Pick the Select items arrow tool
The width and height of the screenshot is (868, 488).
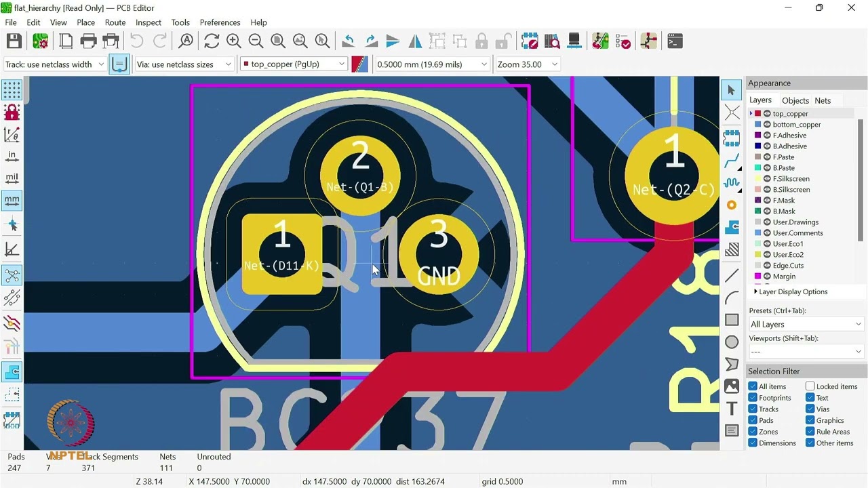732,90
